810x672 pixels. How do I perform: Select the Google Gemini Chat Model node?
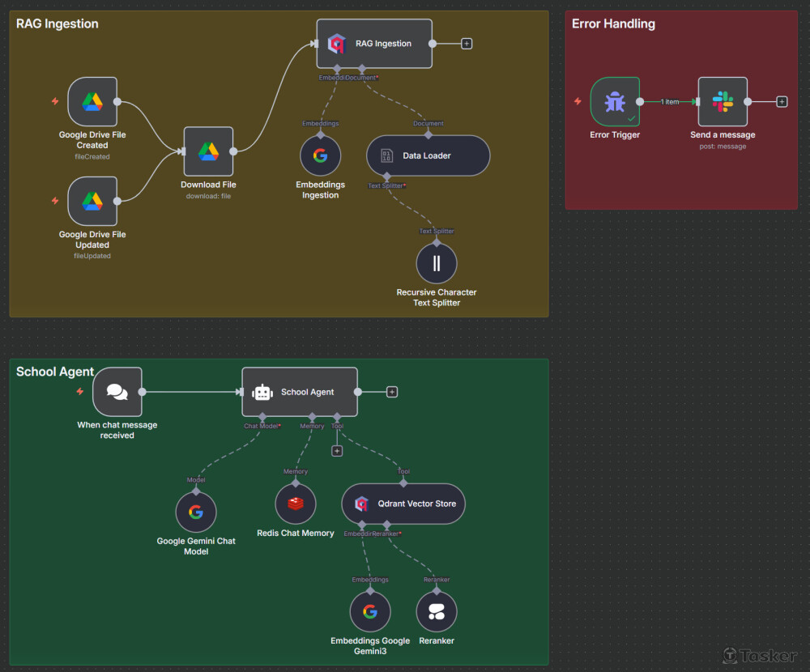[196, 512]
